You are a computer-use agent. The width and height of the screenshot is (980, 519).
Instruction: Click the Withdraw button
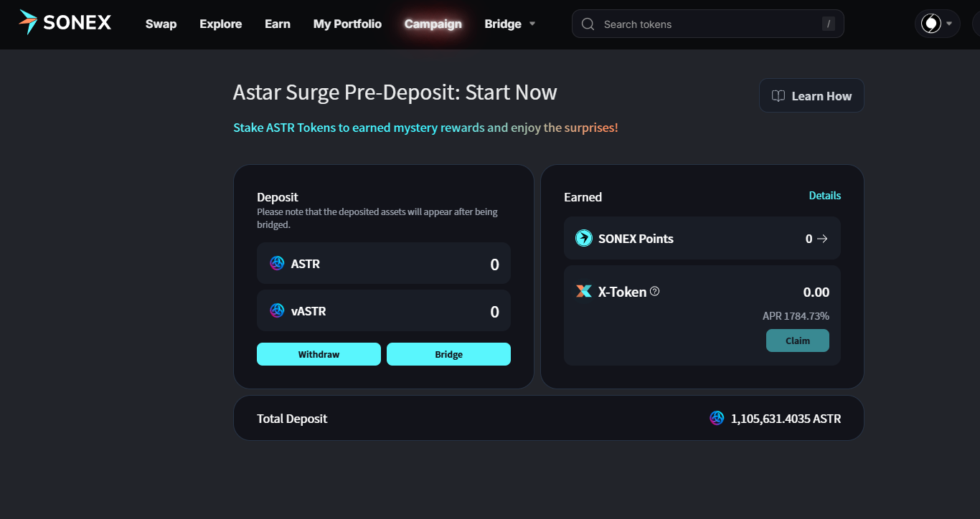319,354
